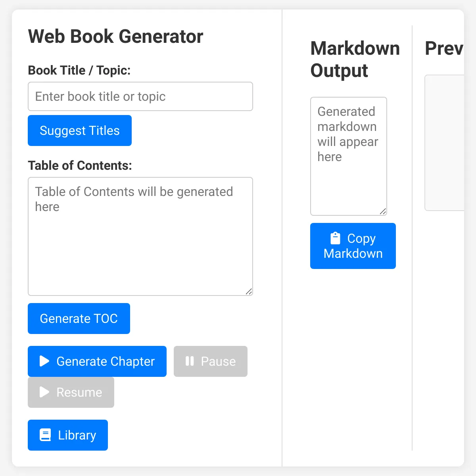The height and width of the screenshot is (476, 476).
Task: Pause the chapter generation
Action: click(x=210, y=361)
